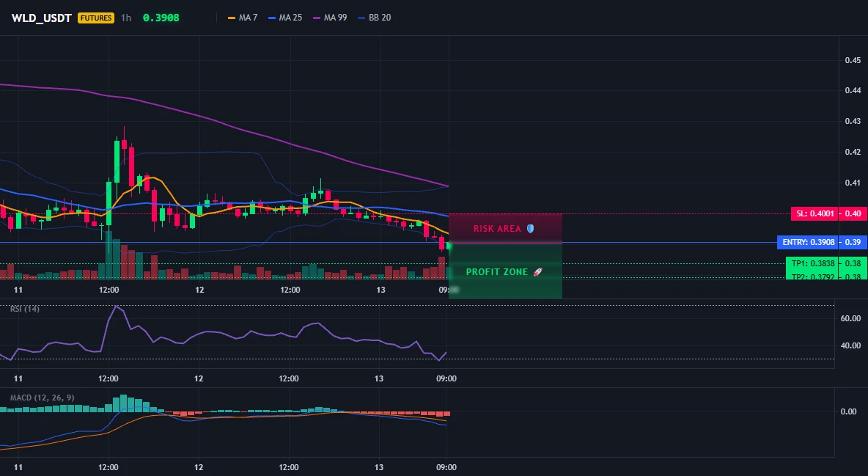This screenshot has height=476, width=868.
Task: Click the shield icon in Risk Area
Action: pos(530,228)
